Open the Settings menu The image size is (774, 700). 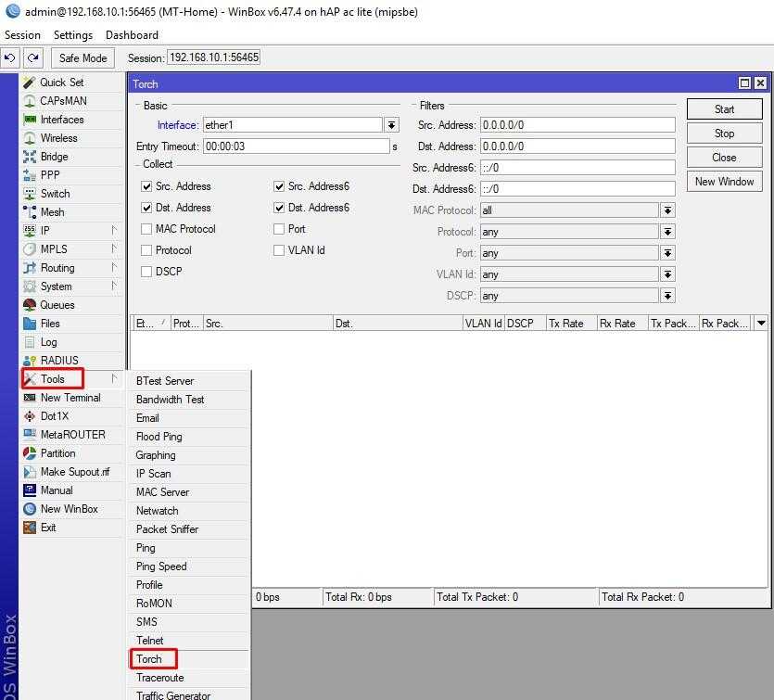pos(72,35)
